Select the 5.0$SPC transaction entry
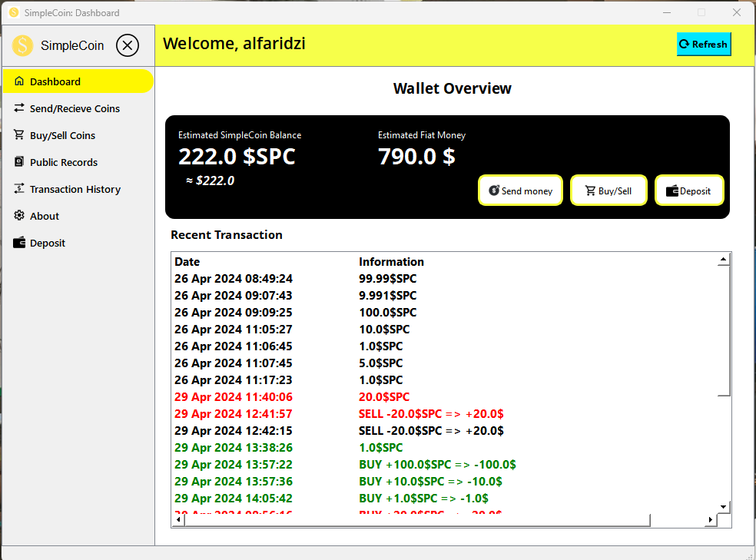 381,363
